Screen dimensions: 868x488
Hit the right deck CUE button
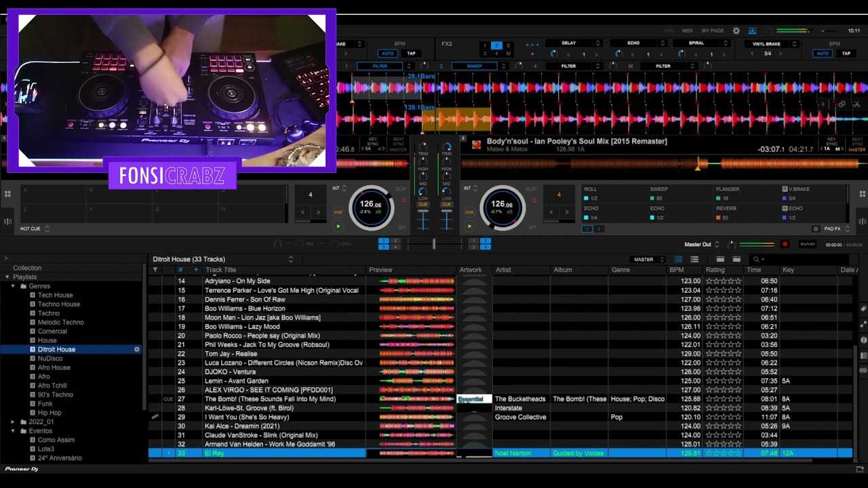(x=469, y=212)
